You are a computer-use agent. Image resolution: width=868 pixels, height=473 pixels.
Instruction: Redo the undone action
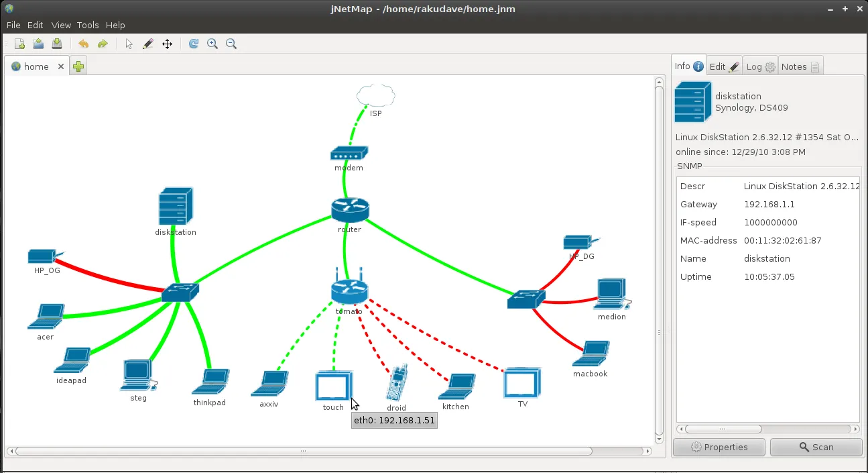(x=102, y=43)
